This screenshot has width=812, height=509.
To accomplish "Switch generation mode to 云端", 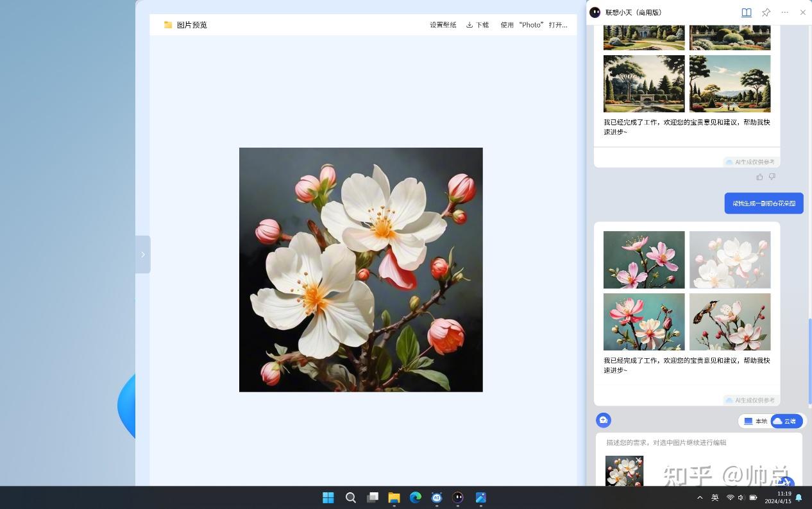I will (x=786, y=421).
